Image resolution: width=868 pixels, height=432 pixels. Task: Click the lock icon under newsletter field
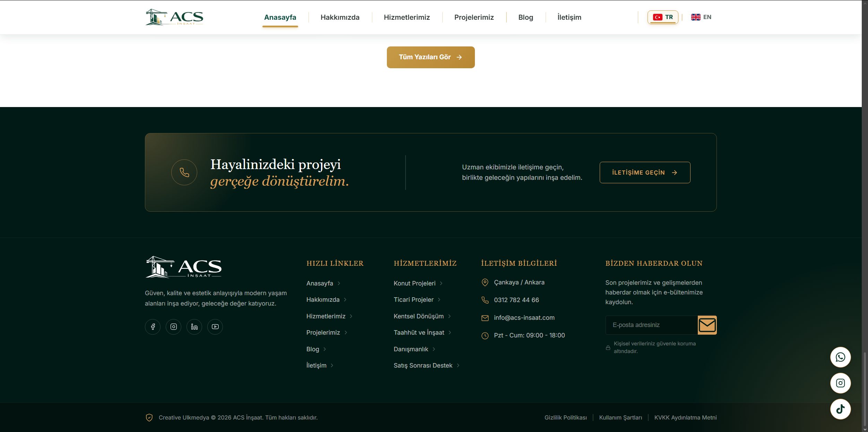point(608,347)
